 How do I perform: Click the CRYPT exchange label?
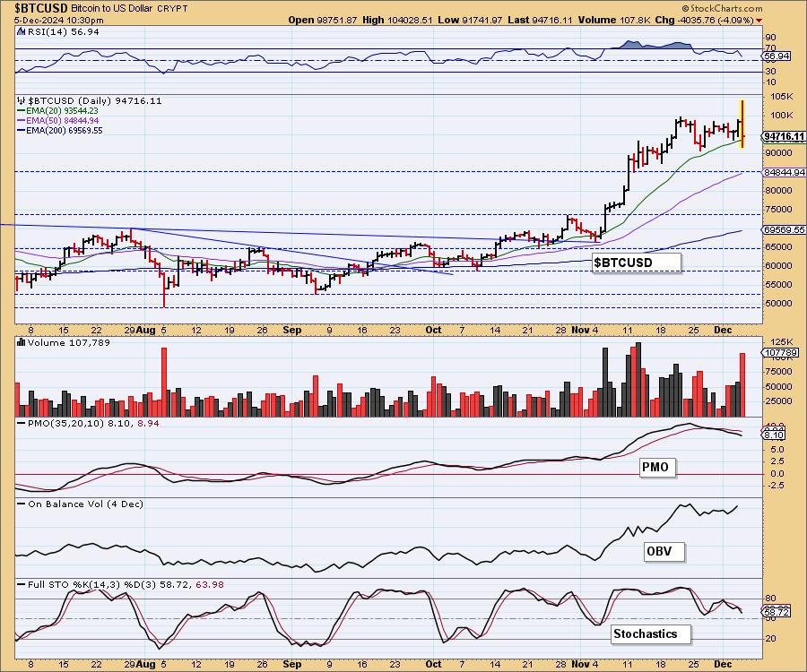pyautogui.click(x=172, y=8)
